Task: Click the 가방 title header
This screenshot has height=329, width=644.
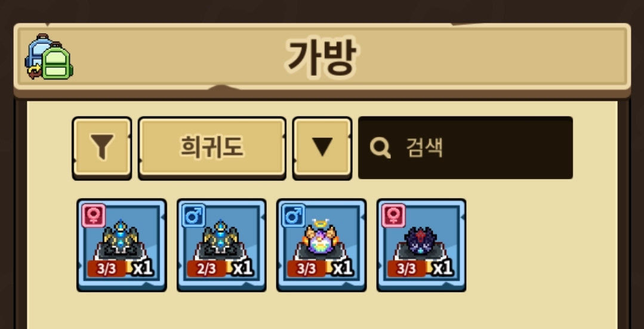Action: click(x=321, y=57)
